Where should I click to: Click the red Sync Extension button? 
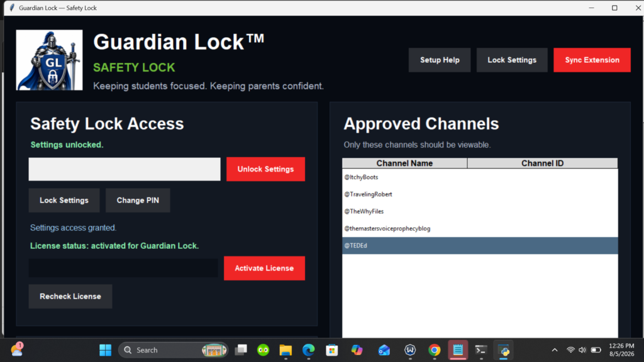pyautogui.click(x=592, y=60)
